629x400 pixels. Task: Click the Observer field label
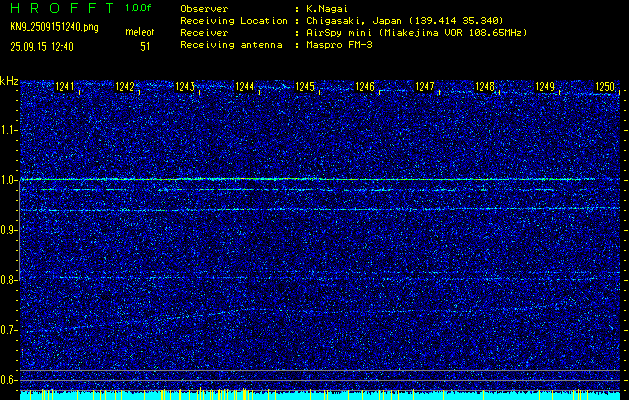(x=204, y=9)
